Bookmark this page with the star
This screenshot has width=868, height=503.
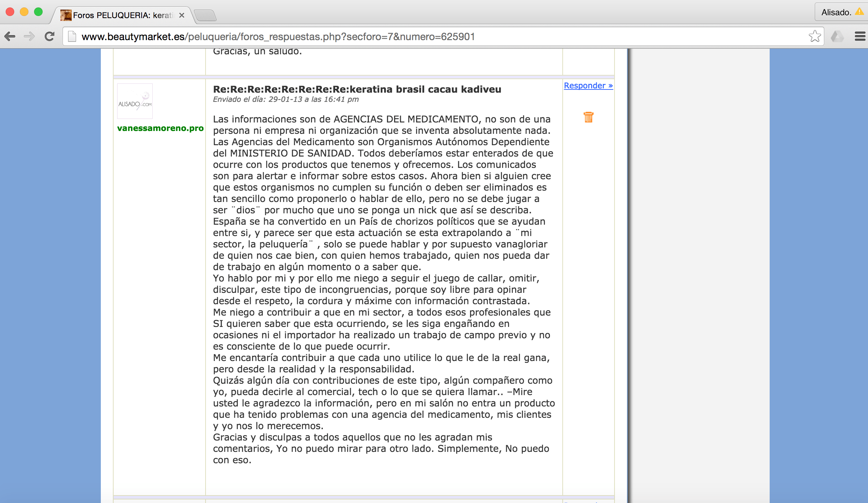coord(815,36)
